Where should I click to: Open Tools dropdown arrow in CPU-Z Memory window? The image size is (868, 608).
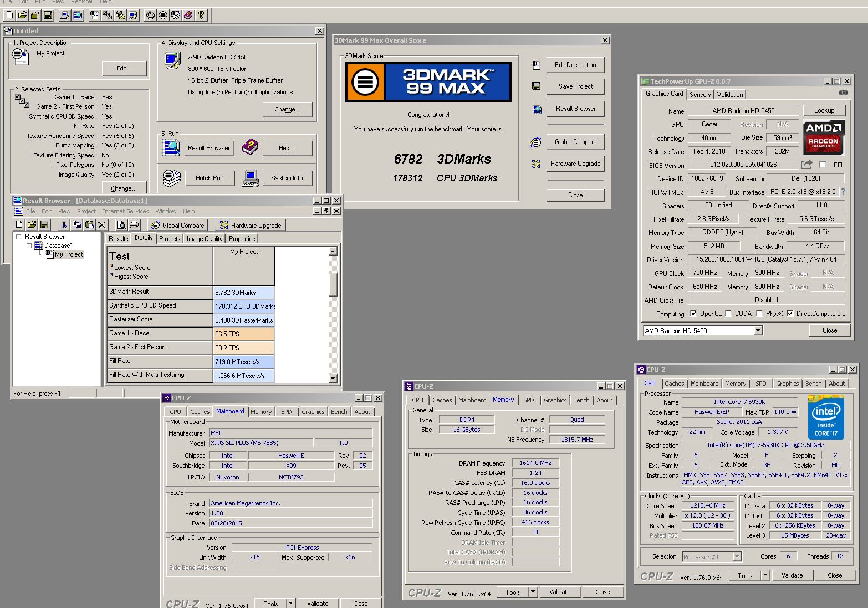coord(533,592)
